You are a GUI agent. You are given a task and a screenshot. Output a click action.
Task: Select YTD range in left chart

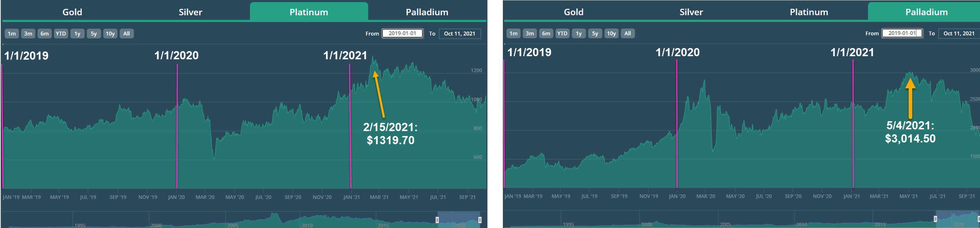61,33
